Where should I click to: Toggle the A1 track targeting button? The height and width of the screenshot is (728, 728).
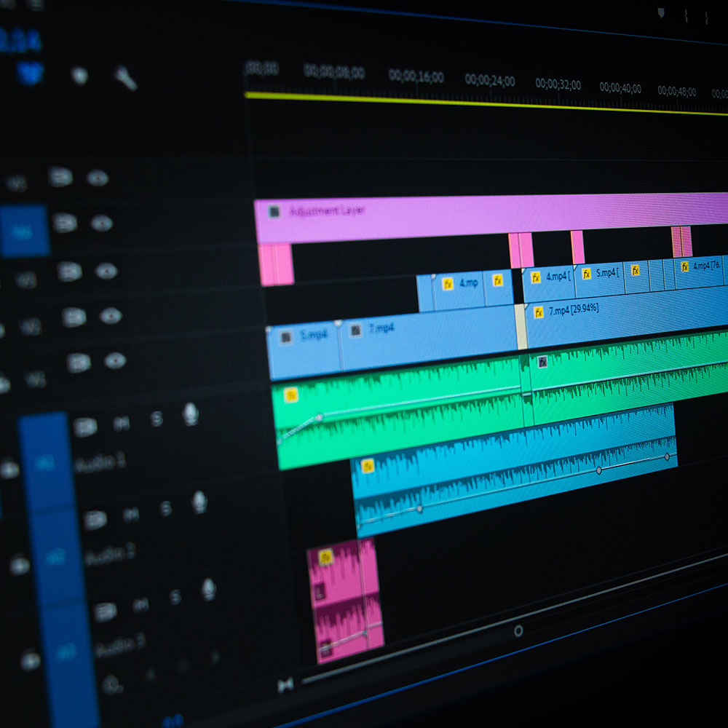[x=46, y=462]
